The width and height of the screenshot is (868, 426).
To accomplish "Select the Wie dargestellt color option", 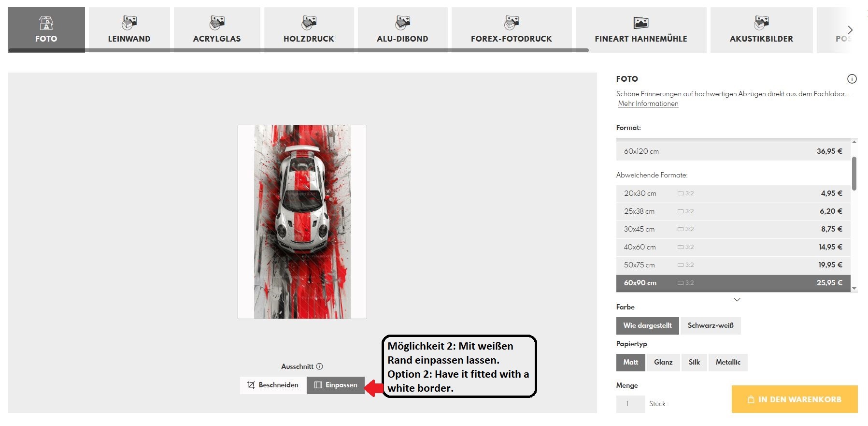I will pyautogui.click(x=648, y=325).
